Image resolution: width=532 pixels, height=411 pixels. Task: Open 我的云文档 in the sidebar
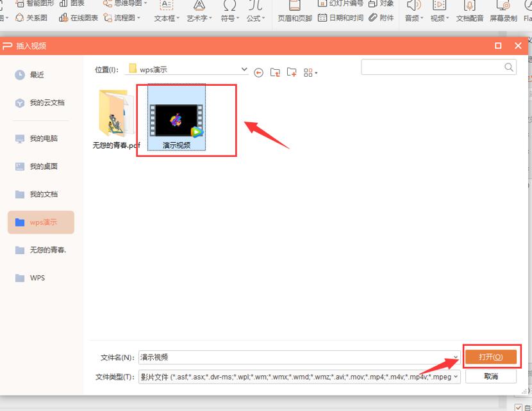point(46,102)
